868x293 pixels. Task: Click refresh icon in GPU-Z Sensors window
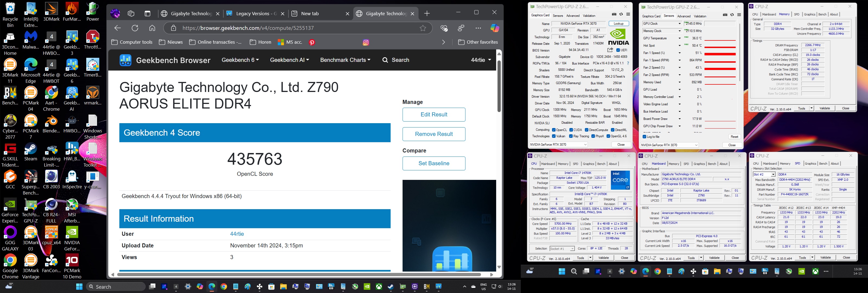coord(732,15)
